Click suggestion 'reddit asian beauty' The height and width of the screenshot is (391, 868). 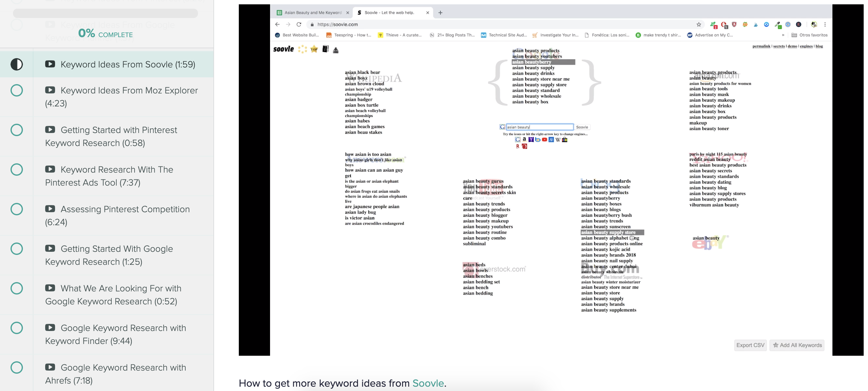[x=710, y=159]
